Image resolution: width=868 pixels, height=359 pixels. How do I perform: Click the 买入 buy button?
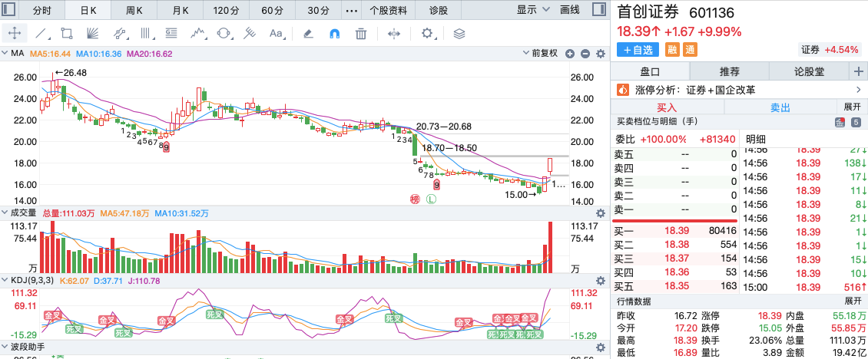[x=667, y=107]
